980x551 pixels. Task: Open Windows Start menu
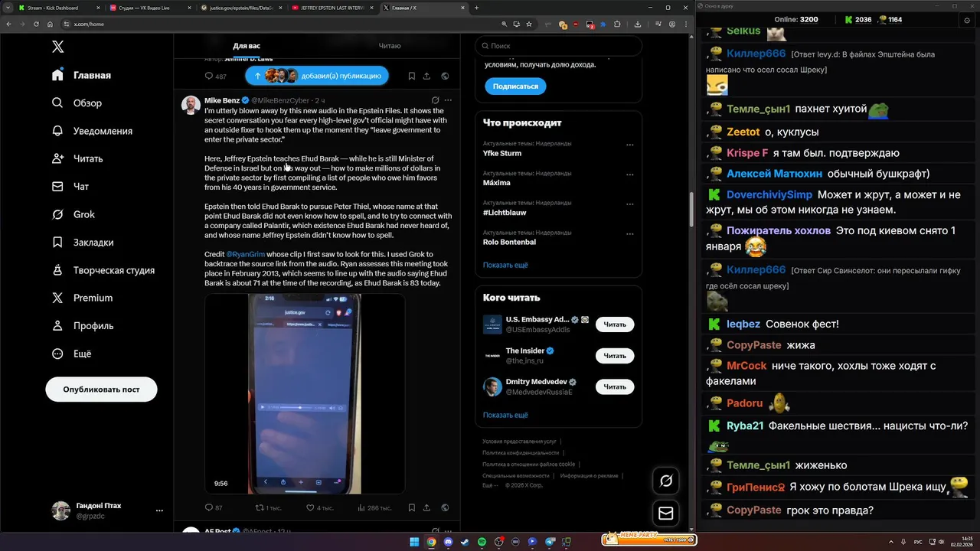coord(414,542)
